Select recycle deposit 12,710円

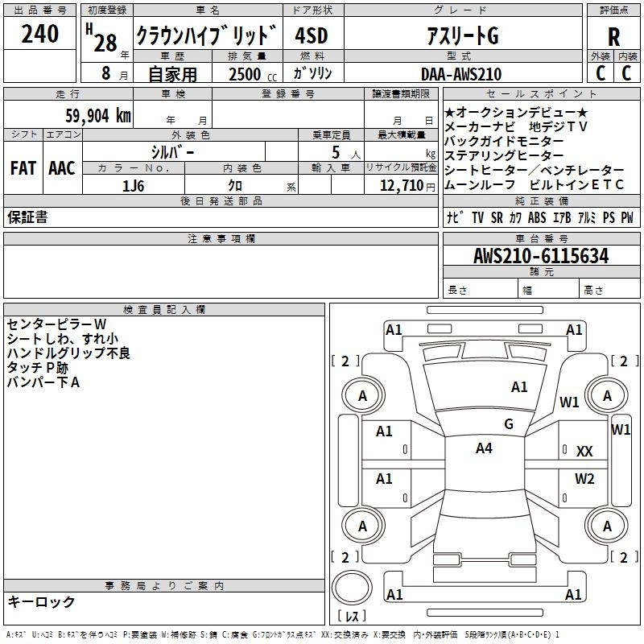[407, 186]
